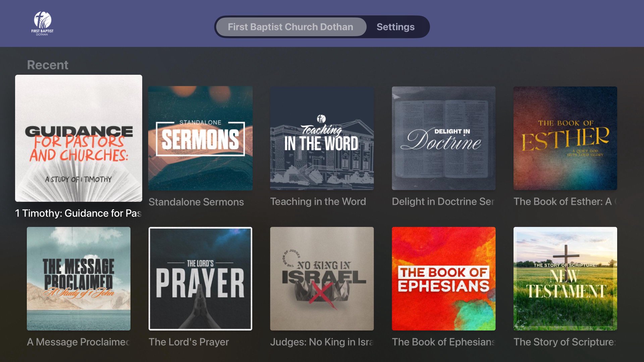This screenshot has height=362, width=644.
Task: Click the Judges: No King in Israel caption
Action: (322, 342)
